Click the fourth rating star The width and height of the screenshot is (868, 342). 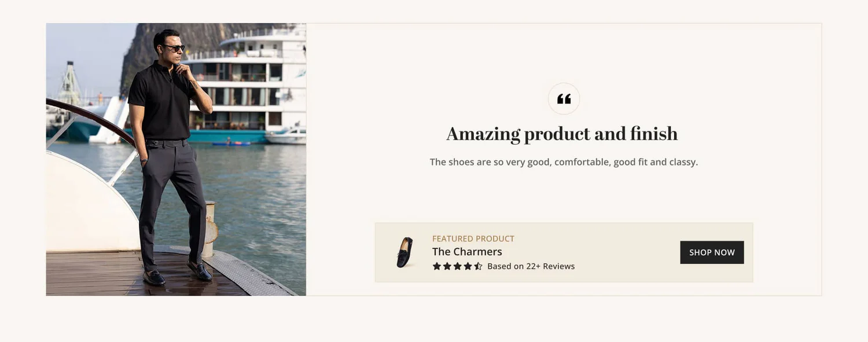(x=468, y=266)
